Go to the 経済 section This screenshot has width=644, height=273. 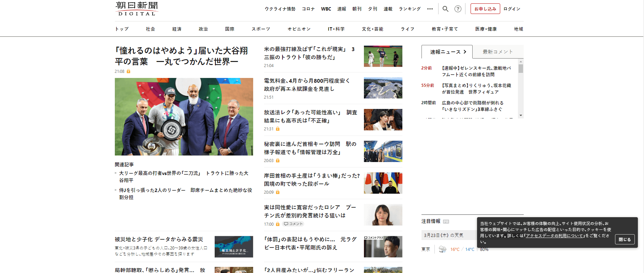coord(177,29)
